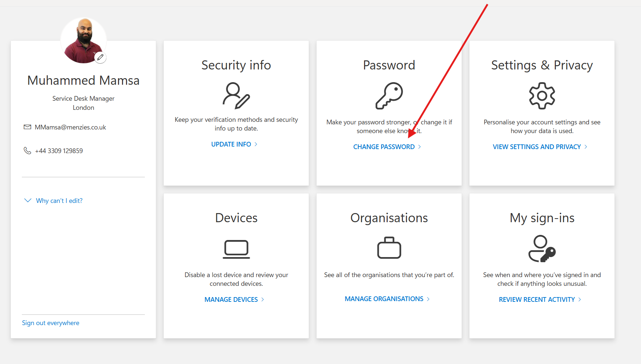The height and width of the screenshot is (364, 641).
Task: Click the Devices laptop icon
Action: pos(236,249)
